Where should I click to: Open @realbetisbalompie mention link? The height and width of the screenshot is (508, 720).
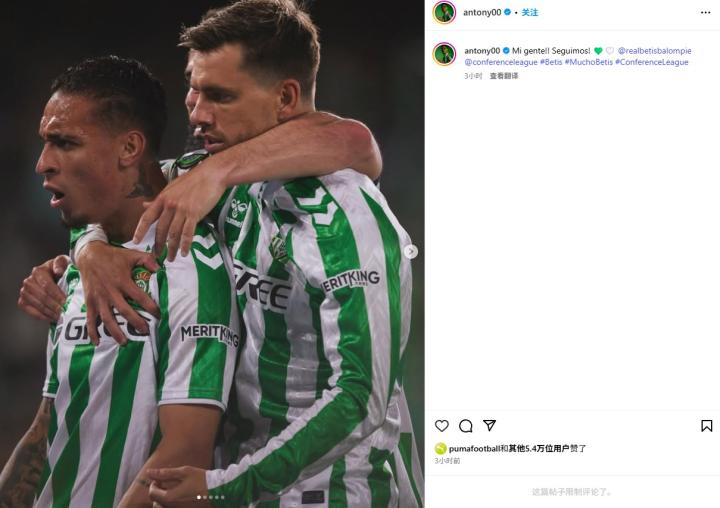coord(654,51)
